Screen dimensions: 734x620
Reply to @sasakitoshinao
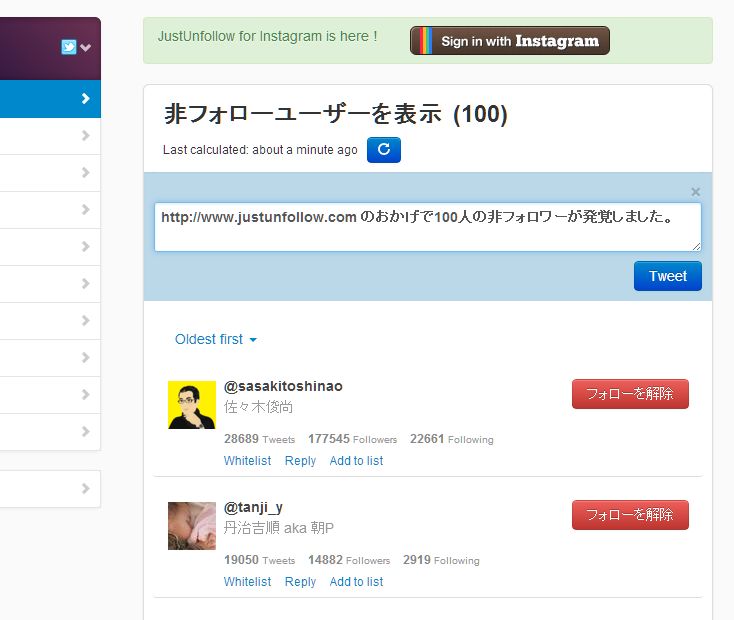pos(300,461)
